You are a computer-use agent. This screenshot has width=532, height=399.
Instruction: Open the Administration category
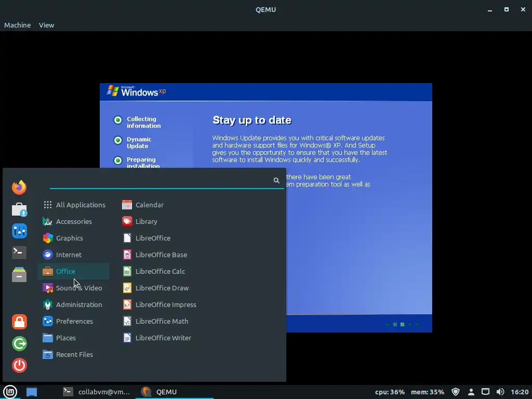(x=74, y=304)
